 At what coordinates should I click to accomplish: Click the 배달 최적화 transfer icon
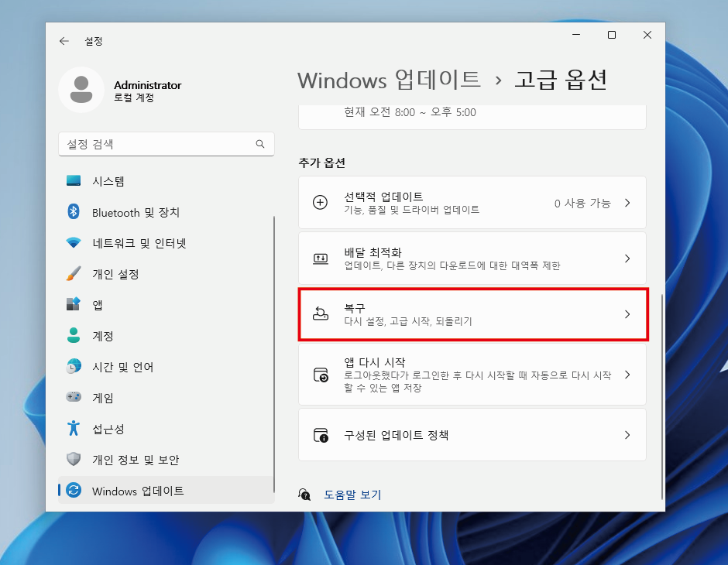(x=321, y=259)
